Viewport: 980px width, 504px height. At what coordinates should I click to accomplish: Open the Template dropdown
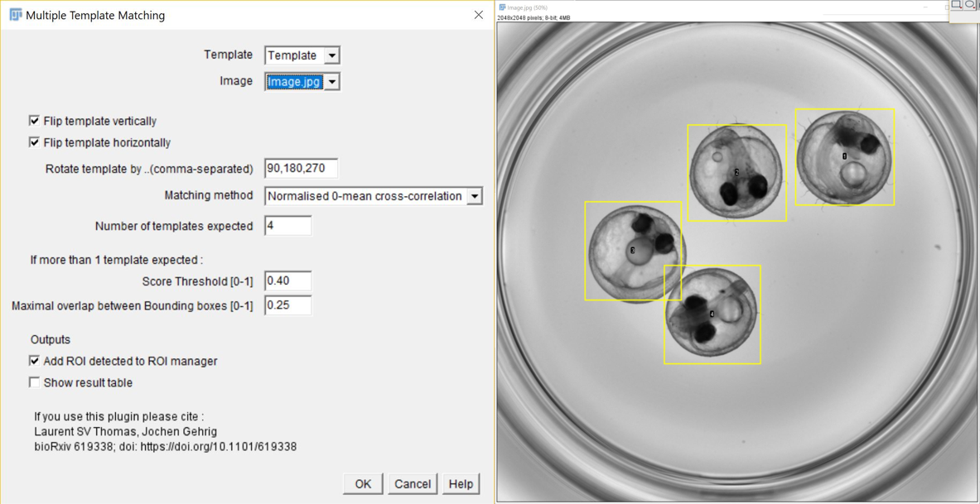[x=302, y=55]
